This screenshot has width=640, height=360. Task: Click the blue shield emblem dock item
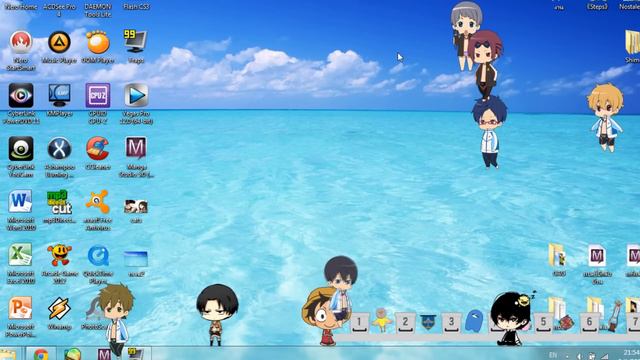[x=428, y=322]
